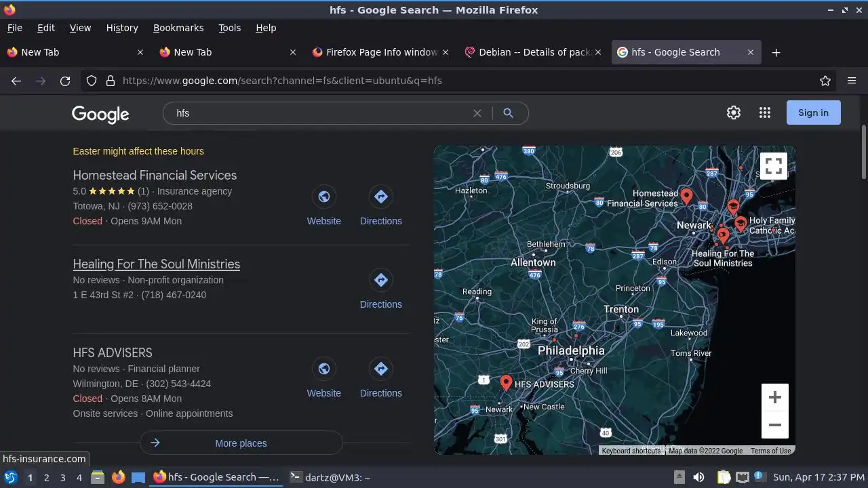Go back to the previous page
Viewport: 868px width, 488px height.
tap(16, 81)
